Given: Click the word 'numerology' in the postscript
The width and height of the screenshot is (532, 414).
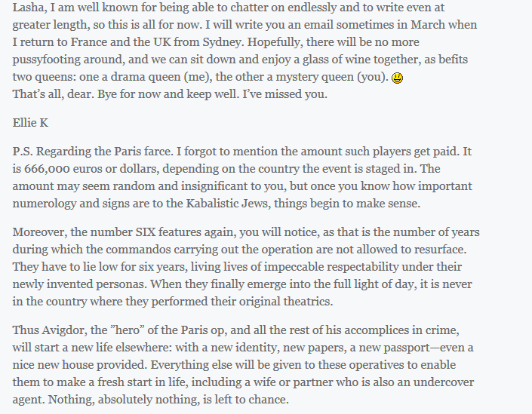Looking at the screenshot, I should click(45, 204).
